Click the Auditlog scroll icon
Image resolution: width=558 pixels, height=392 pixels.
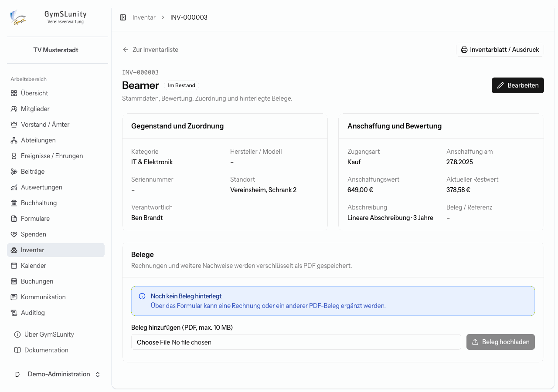point(14,313)
